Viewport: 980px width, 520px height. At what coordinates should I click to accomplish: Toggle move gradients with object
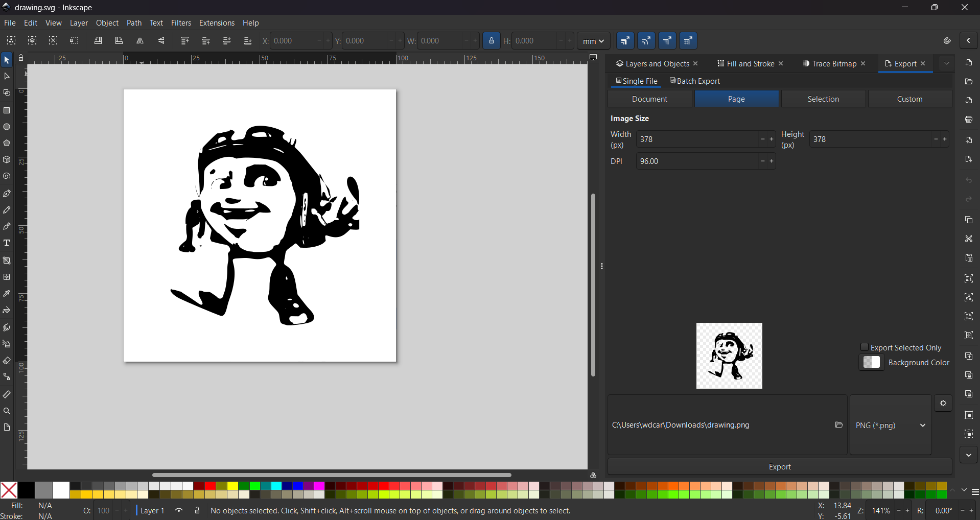[667, 41]
